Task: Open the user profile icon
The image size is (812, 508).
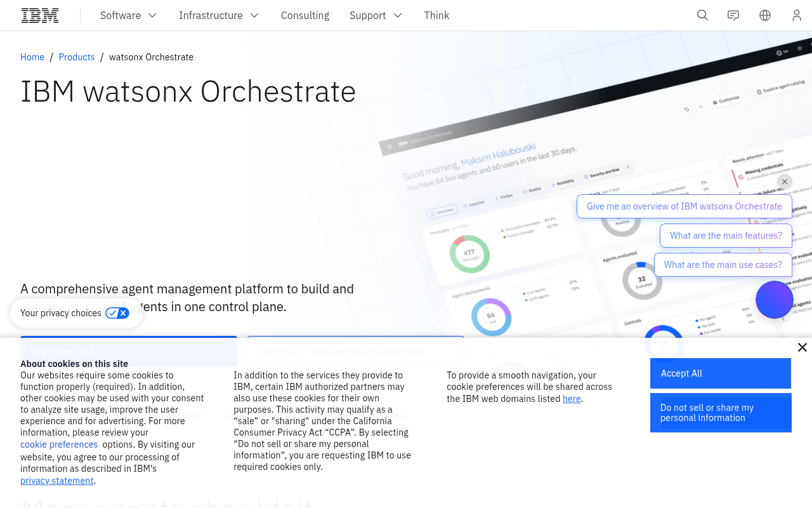Action: [x=797, y=15]
